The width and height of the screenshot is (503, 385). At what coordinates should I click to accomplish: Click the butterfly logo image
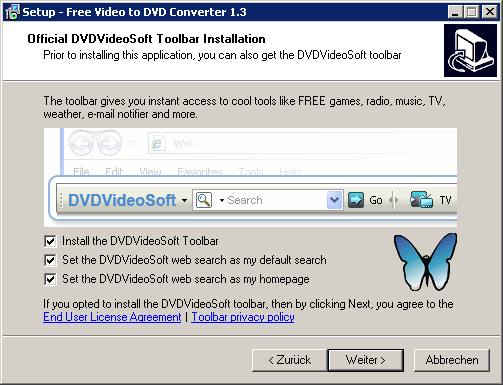425,262
